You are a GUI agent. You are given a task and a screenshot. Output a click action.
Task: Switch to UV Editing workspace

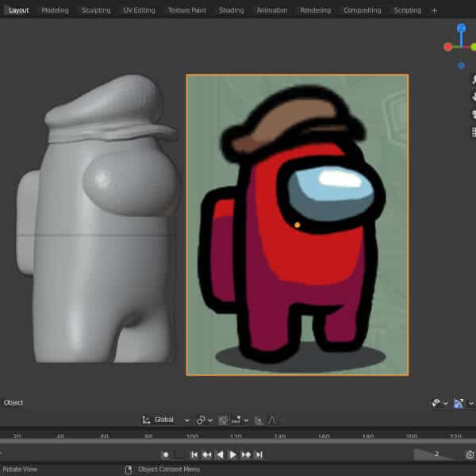point(139,10)
